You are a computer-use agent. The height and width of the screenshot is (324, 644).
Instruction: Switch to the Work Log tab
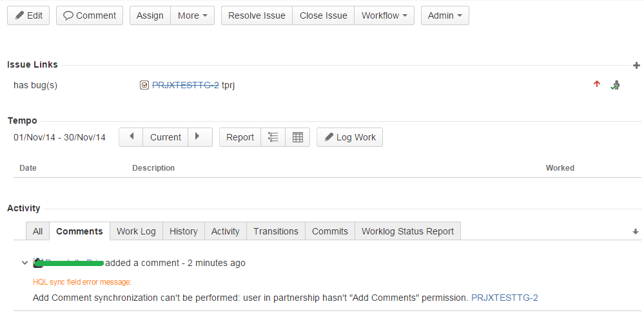pyautogui.click(x=136, y=231)
